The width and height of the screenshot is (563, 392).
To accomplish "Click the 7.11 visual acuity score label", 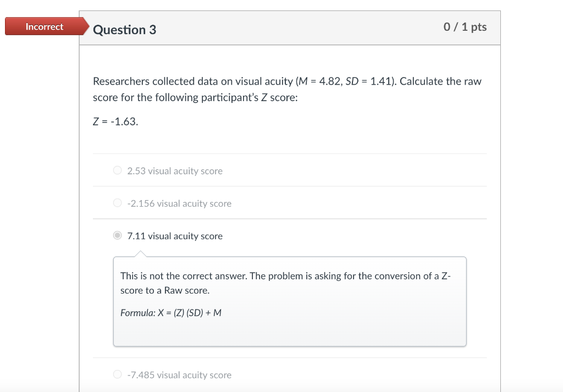I will tap(174, 236).
